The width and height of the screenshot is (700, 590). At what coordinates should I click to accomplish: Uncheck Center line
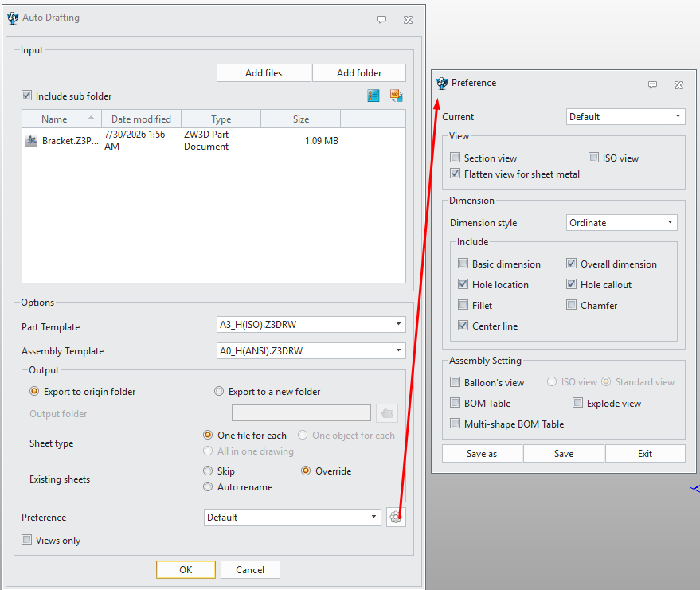click(463, 326)
